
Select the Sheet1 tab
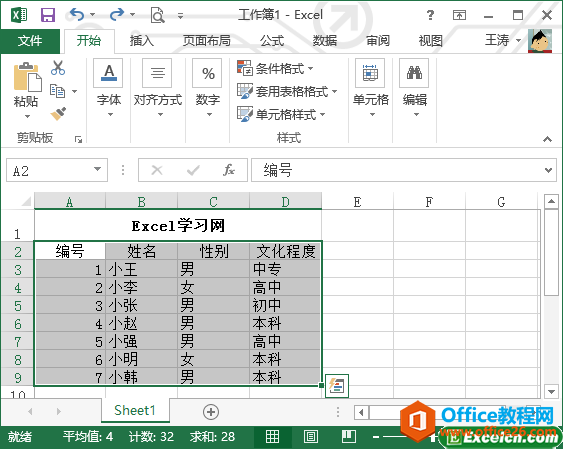pyautogui.click(x=135, y=410)
